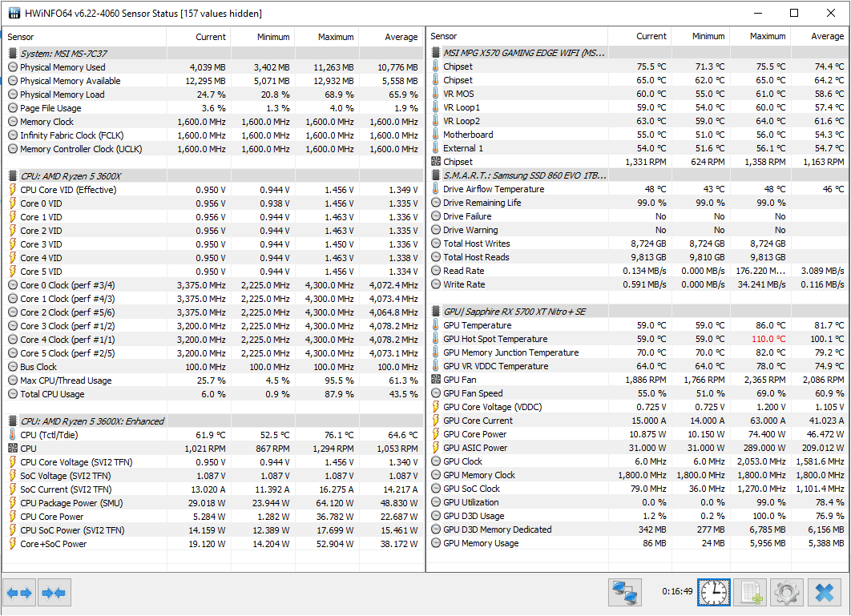Select the Physical Memory Load row
Image resolution: width=851 pixels, height=616 pixels.
pos(213,95)
